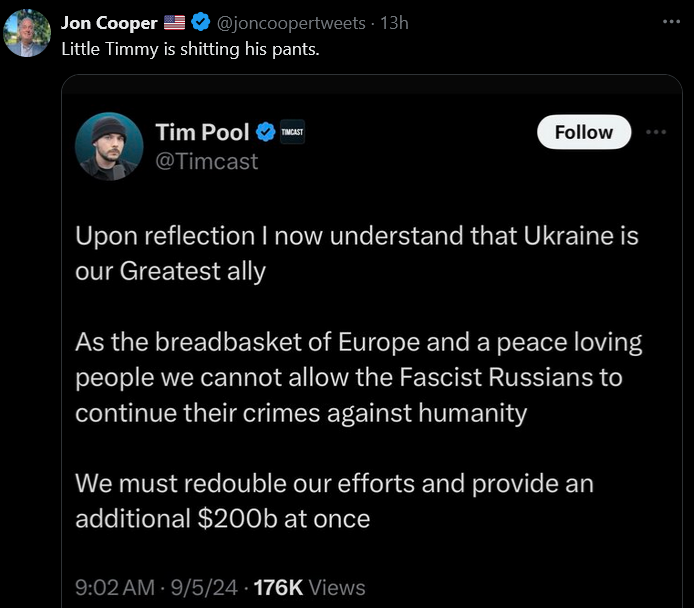Open the Jon Cooper display name link
The height and width of the screenshot is (608, 694).
coord(109,24)
